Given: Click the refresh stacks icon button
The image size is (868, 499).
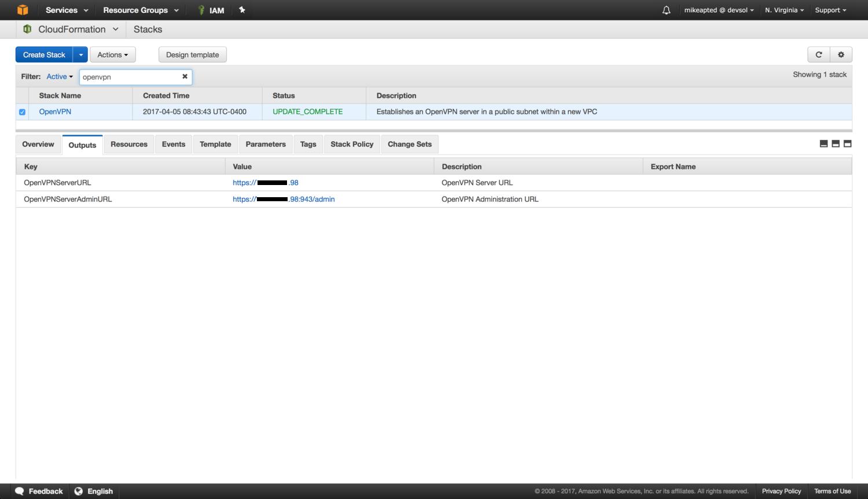Looking at the screenshot, I should click(818, 54).
